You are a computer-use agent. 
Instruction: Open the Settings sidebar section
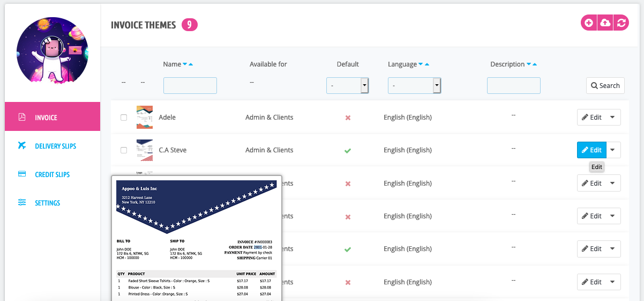[53, 202]
